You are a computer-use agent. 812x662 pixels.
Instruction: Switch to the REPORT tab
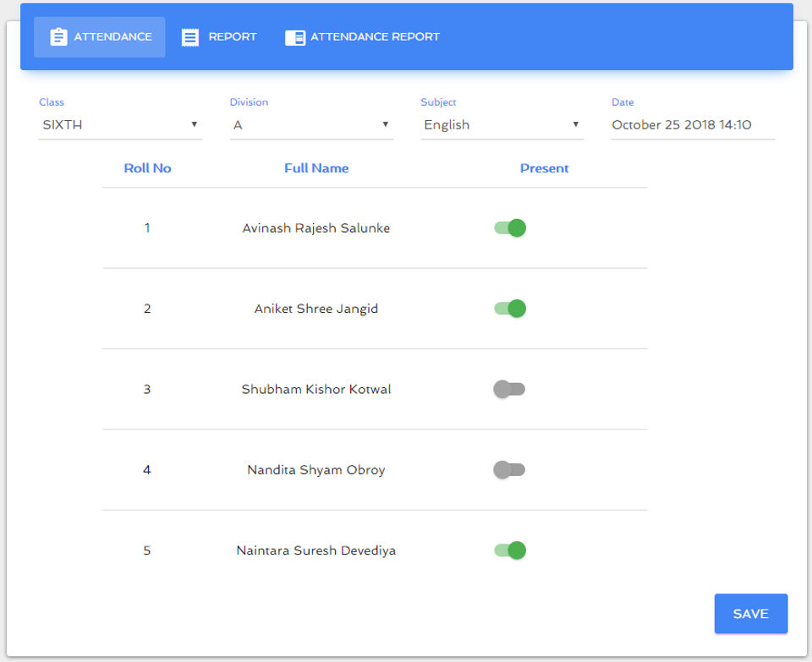point(218,36)
